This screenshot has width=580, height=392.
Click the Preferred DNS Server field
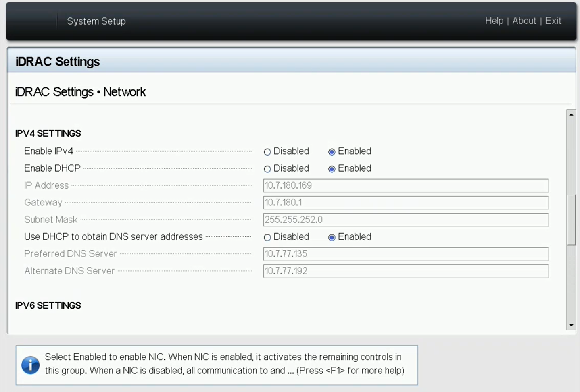[405, 254]
